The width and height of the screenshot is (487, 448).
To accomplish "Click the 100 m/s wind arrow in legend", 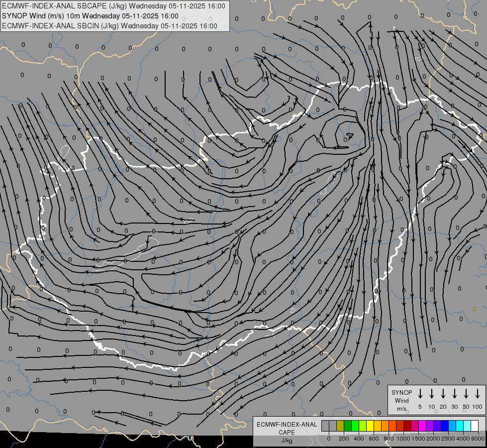I will point(478,394).
